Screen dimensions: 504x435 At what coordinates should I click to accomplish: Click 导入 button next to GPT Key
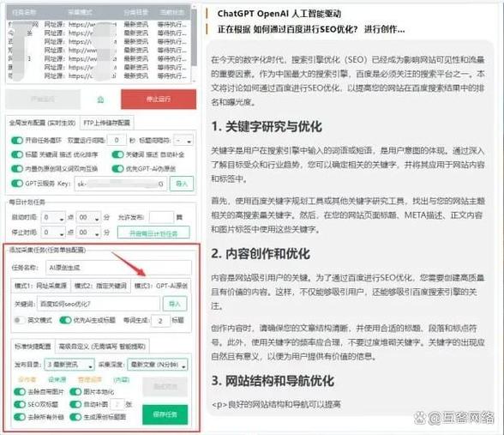(x=182, y=184)
